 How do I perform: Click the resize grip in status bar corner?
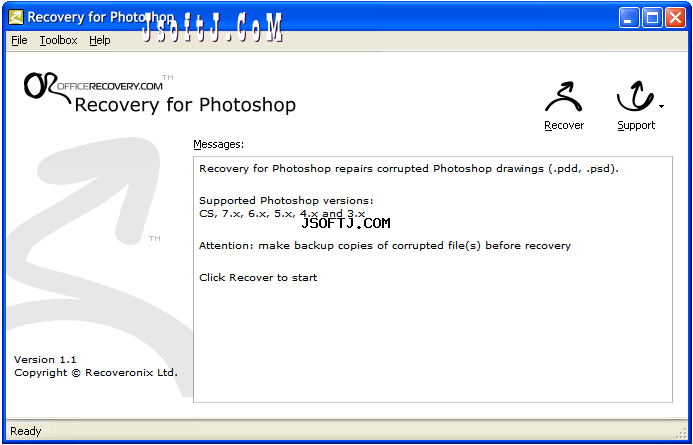tap(681, 432)
